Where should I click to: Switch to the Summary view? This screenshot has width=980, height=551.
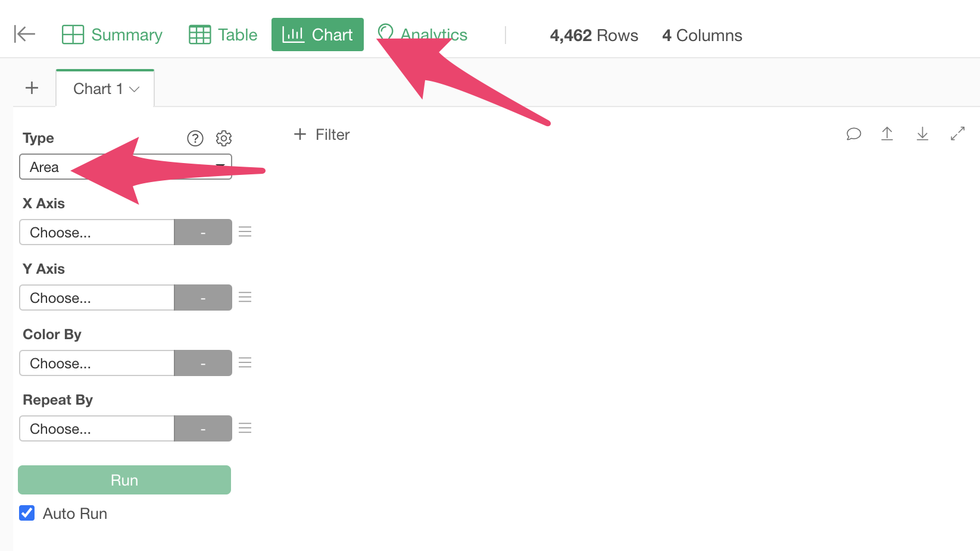(x=112, y=35)
